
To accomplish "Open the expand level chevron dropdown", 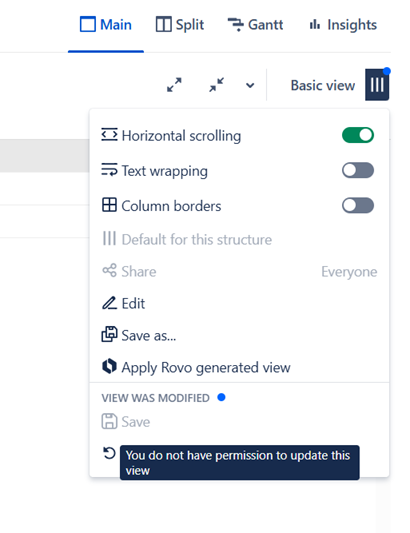I will pos(250,85).
